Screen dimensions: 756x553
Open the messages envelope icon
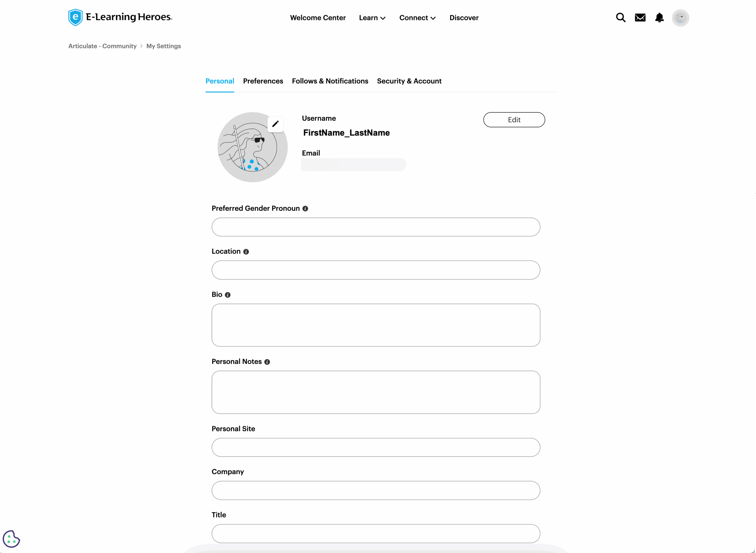640,17
